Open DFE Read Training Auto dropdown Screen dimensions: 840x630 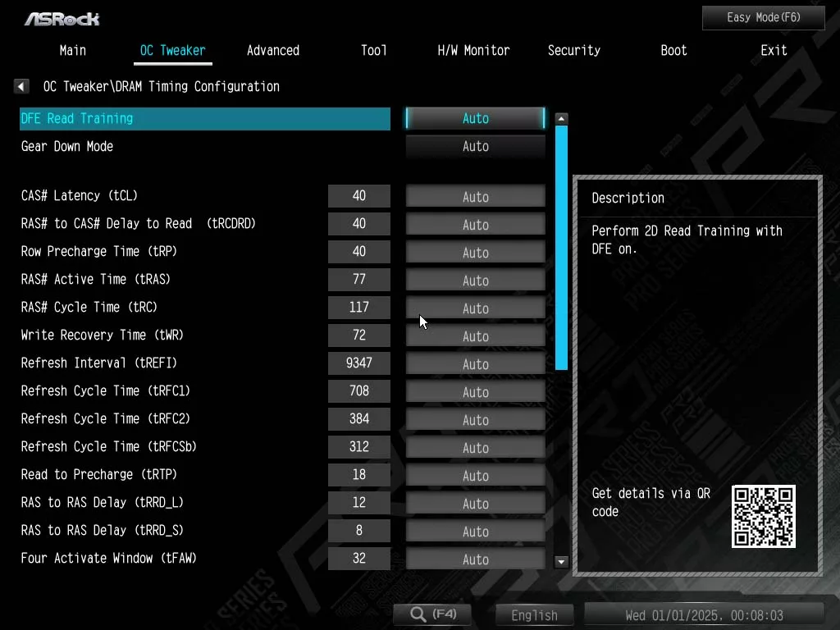(x=475, y=118)
